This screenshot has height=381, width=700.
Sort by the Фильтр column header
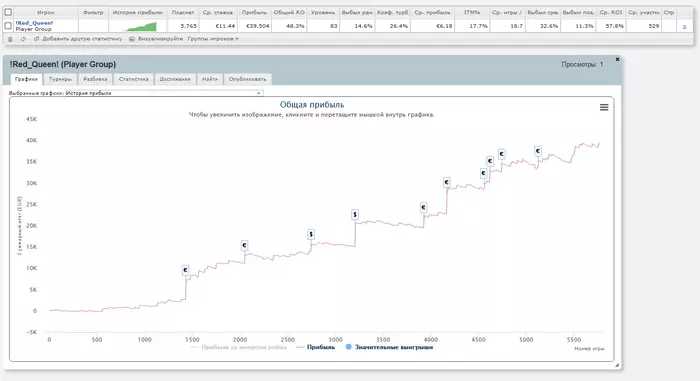click(93, 13)
